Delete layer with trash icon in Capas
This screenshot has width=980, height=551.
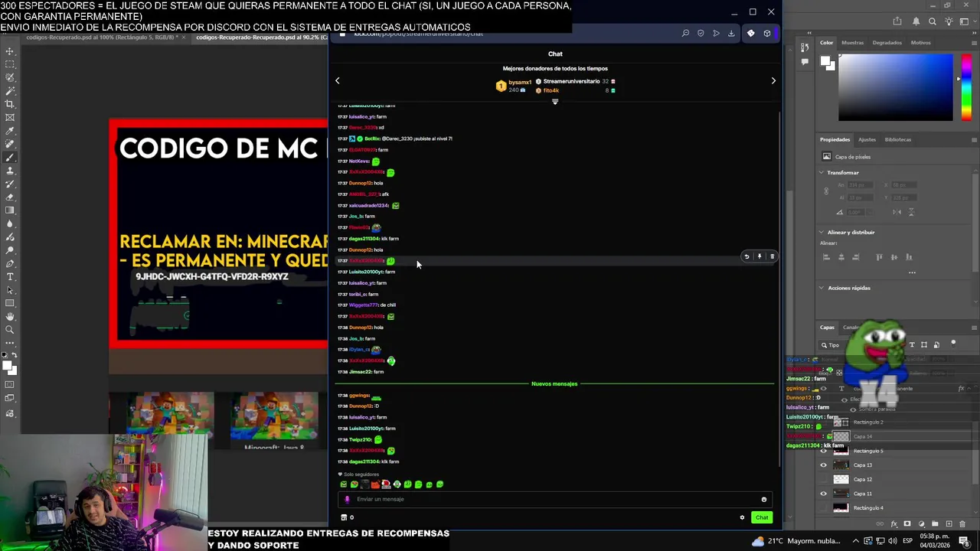[962, 524]
